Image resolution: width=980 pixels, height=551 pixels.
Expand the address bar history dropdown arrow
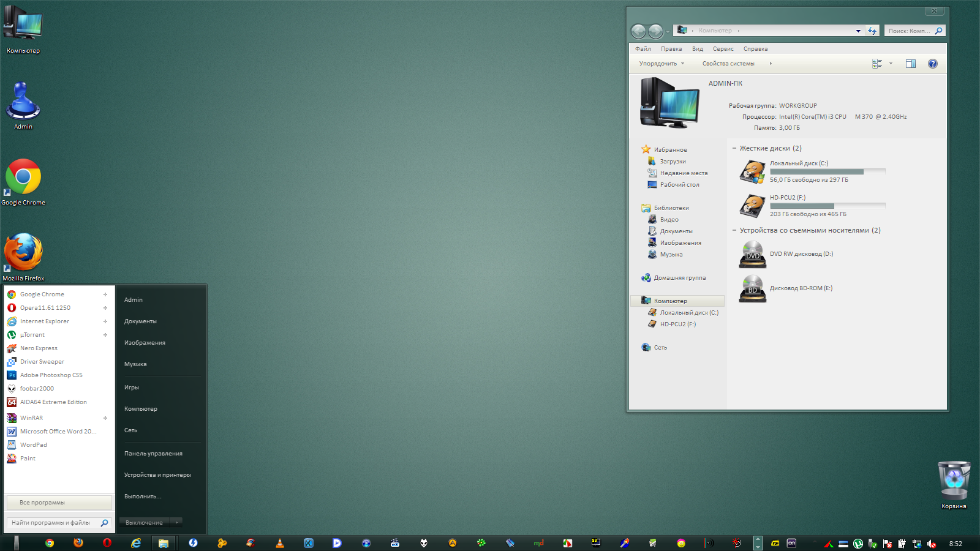(858, 31)
